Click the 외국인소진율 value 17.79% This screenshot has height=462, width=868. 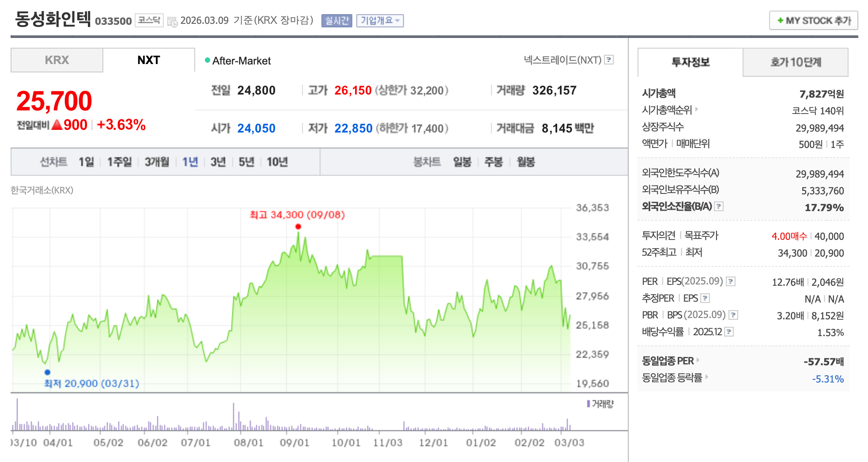click(824, 208)
